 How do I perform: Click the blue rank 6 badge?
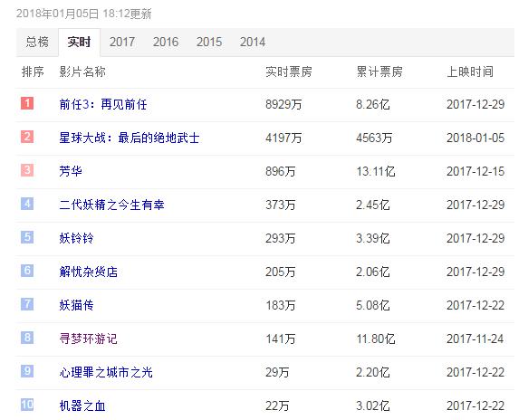pyautogui.click(x=27, y=271)
